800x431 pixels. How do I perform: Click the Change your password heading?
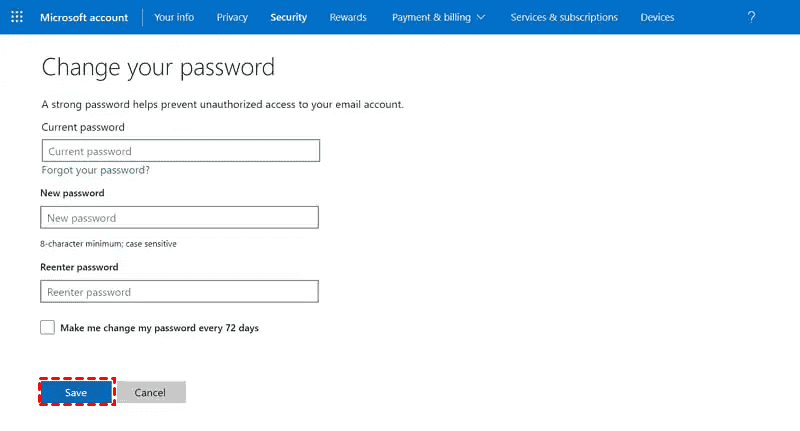point(158,68)
